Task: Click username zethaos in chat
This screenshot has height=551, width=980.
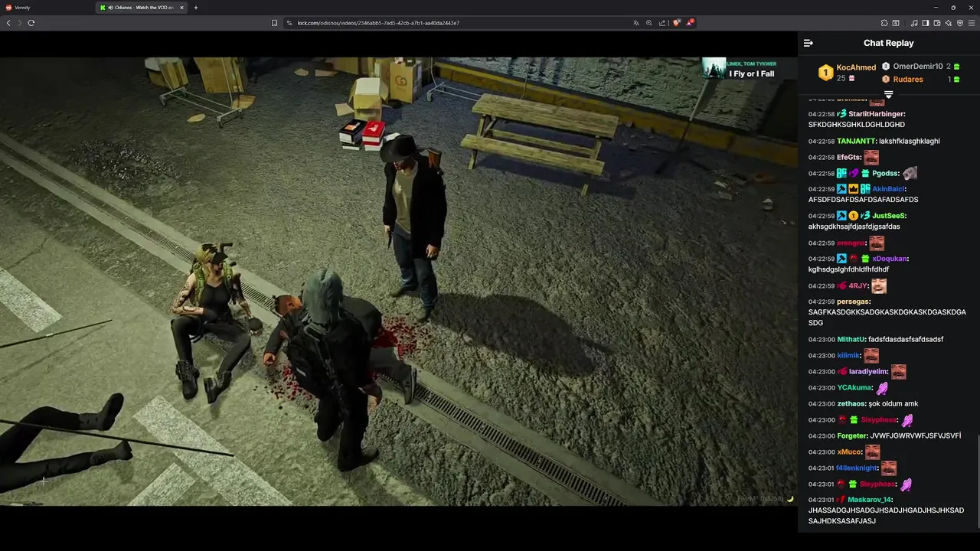Action: click(x=852, y=404)
